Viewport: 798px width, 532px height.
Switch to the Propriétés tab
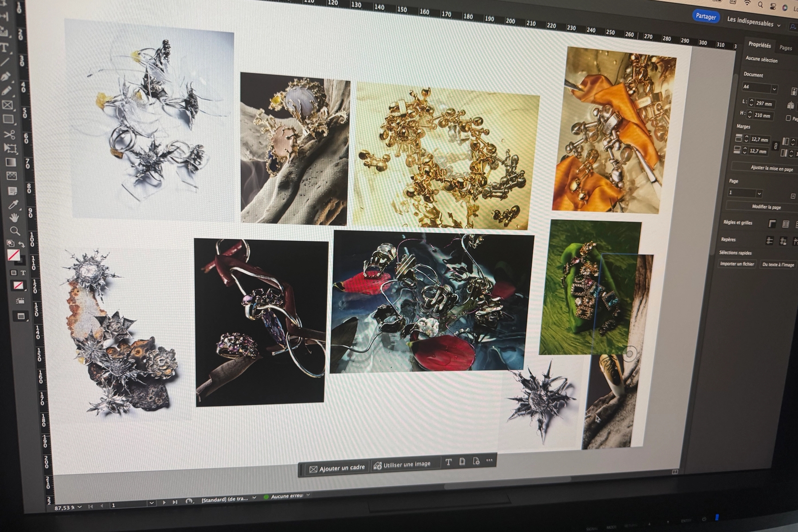[759, 45]
